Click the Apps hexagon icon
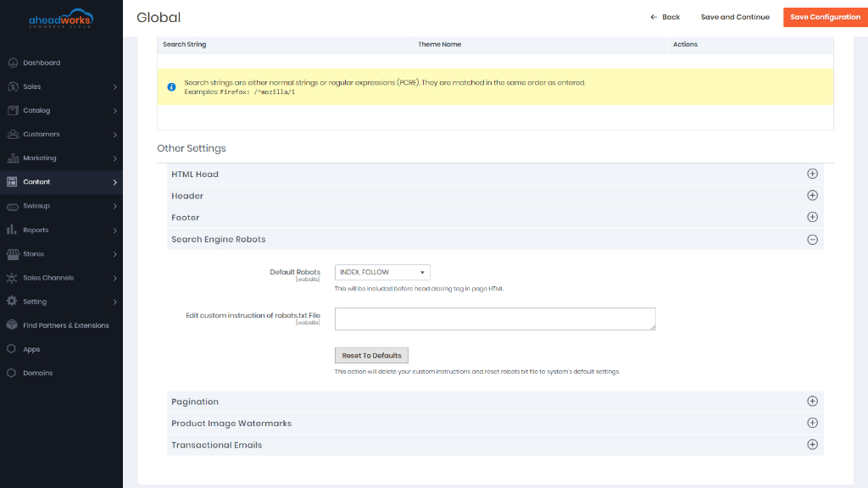The image size is (868, 488). (12, 348)
